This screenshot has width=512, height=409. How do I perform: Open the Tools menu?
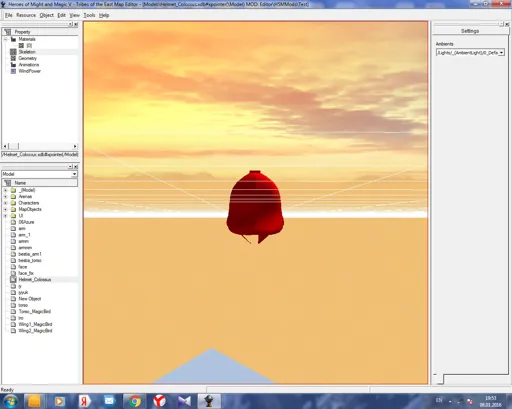click(x=89, y=15)
